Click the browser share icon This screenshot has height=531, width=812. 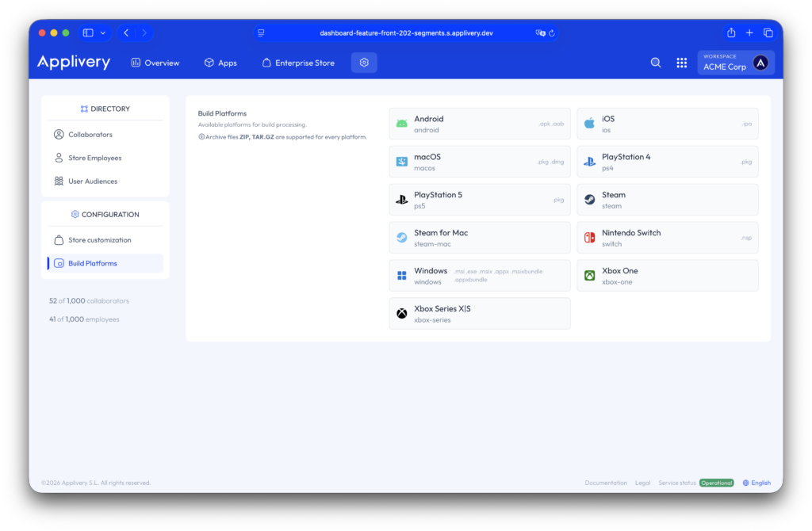[x=731, y=32]
